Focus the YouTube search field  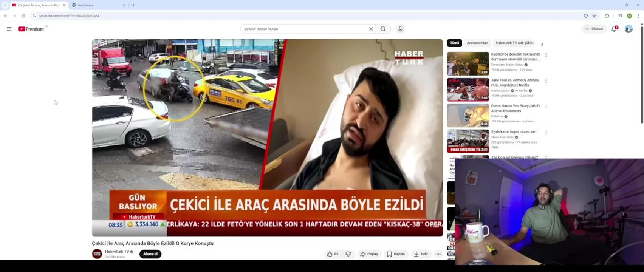(305, 29)
